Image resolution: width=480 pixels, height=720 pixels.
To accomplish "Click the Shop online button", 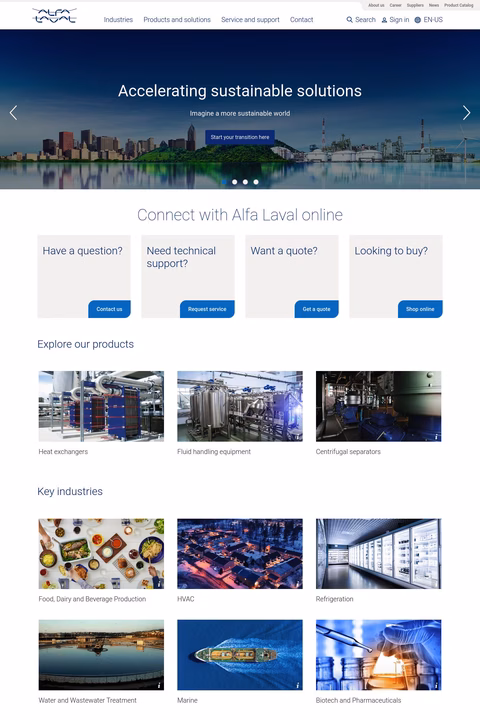I will (x=420, y=309).
